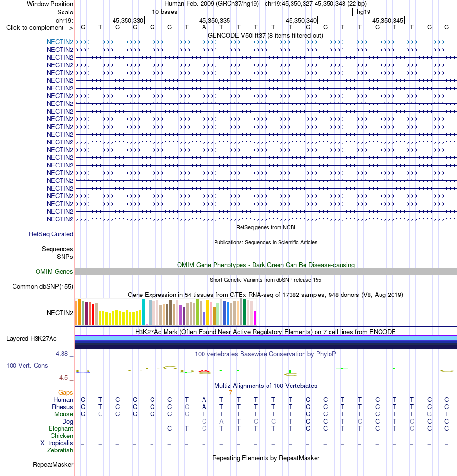Click 'Publications: Sequences in Scientific Articles' title

point(266,242)
